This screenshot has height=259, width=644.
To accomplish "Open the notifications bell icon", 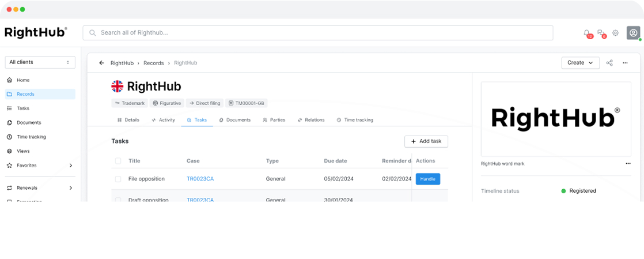I will tap(586, 32).
